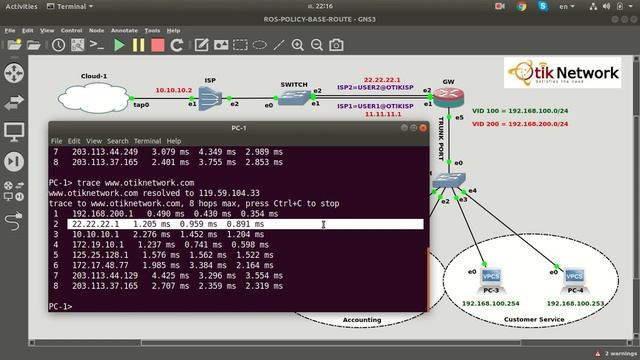Image resolution: width=640 pixels, height=360 pixels.
Task: Open PC-1 terminal View menu
Action: click(x=94, y=141)
